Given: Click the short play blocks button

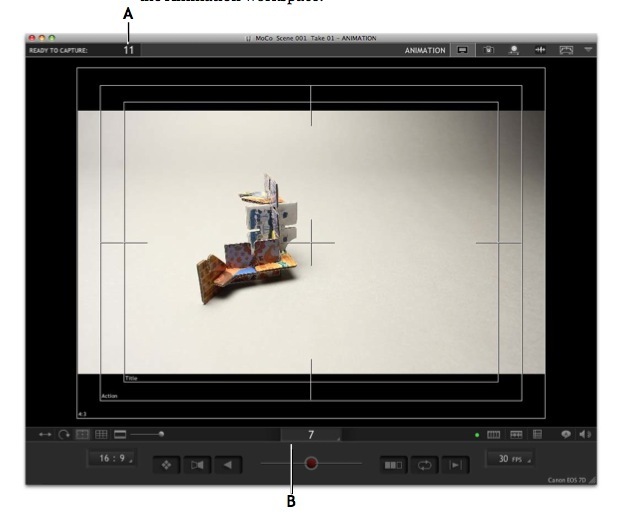Looking at the screenshot, I should click(x=393, y=465).
